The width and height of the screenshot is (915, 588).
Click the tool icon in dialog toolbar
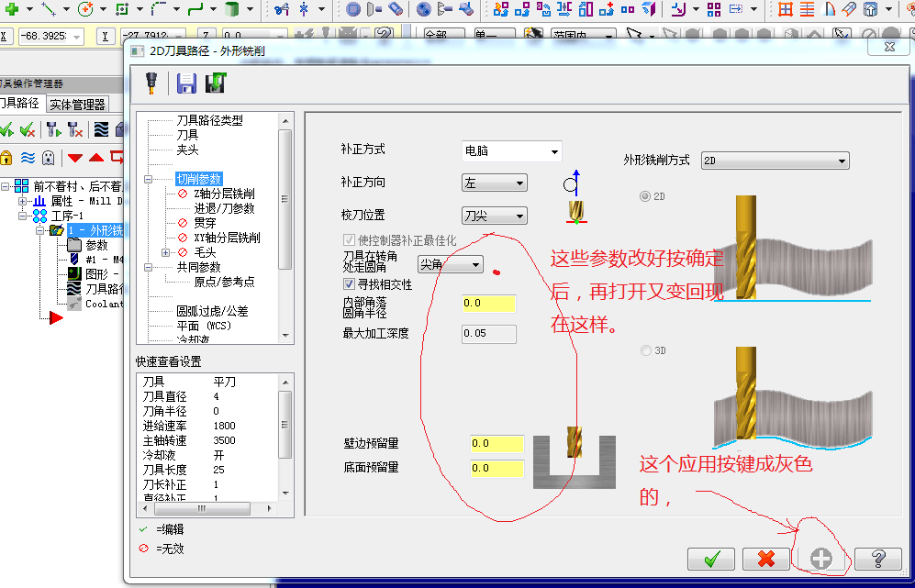[x=151, y=83]
